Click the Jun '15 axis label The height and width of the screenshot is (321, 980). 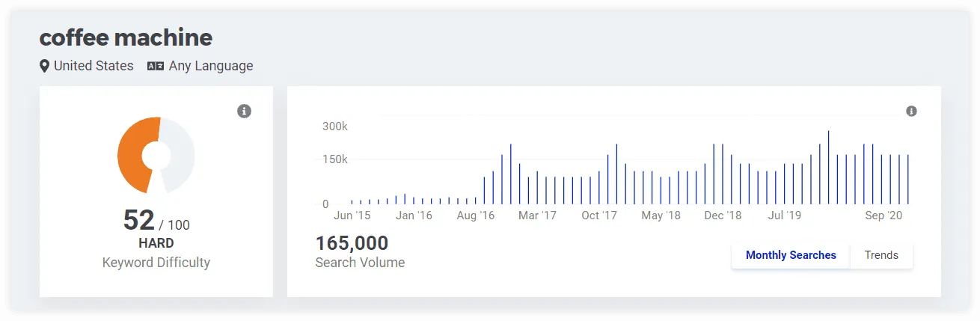click(352, 215)
